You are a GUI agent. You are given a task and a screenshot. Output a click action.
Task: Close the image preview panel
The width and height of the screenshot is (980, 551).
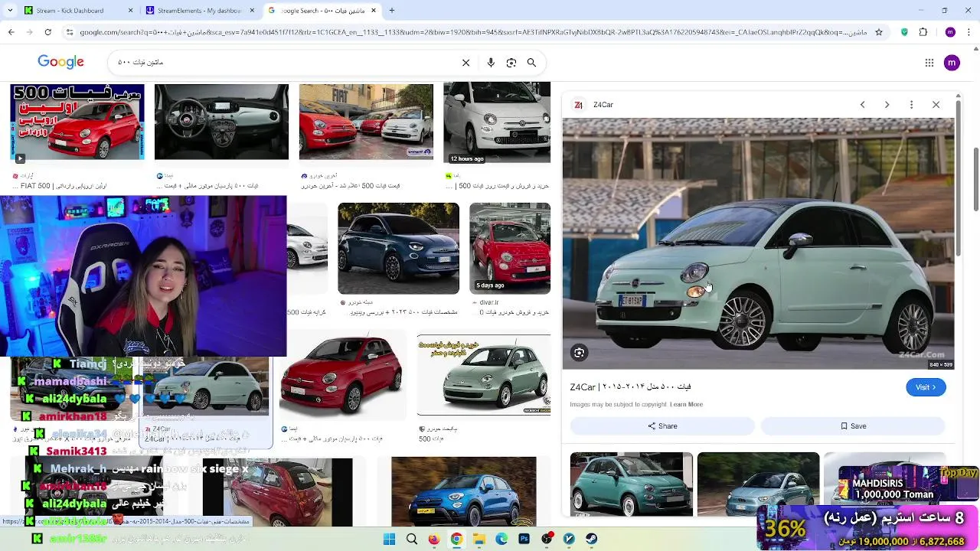936,105
